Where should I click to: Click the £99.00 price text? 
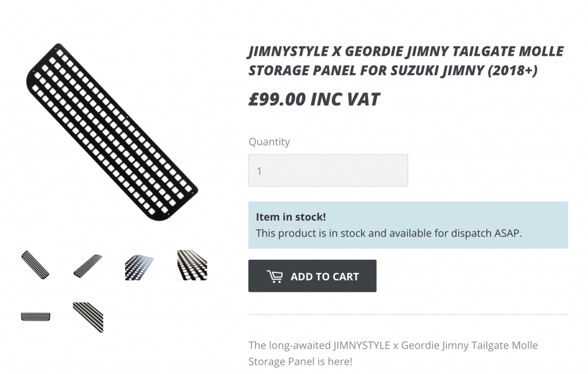[x=277, y=99]
